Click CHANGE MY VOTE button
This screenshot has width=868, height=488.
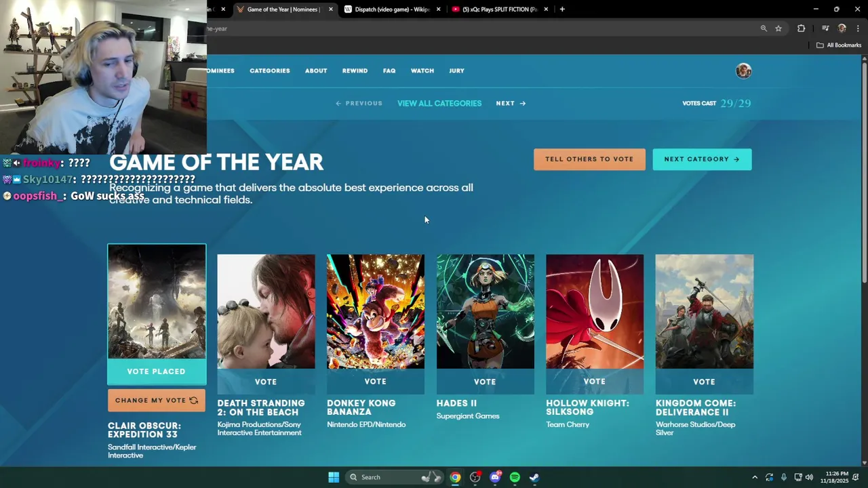pos(157,401)
